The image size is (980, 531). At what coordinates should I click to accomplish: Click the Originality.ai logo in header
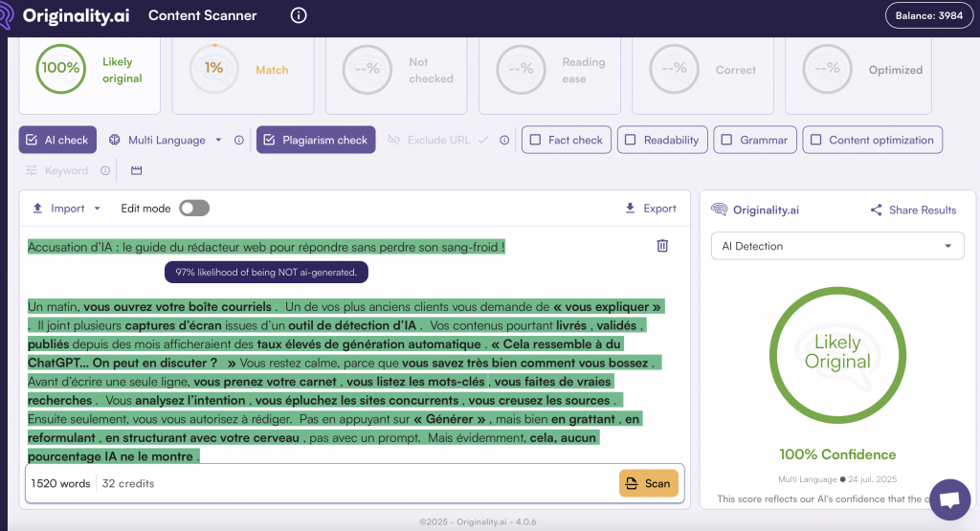(x=66, y=15)
